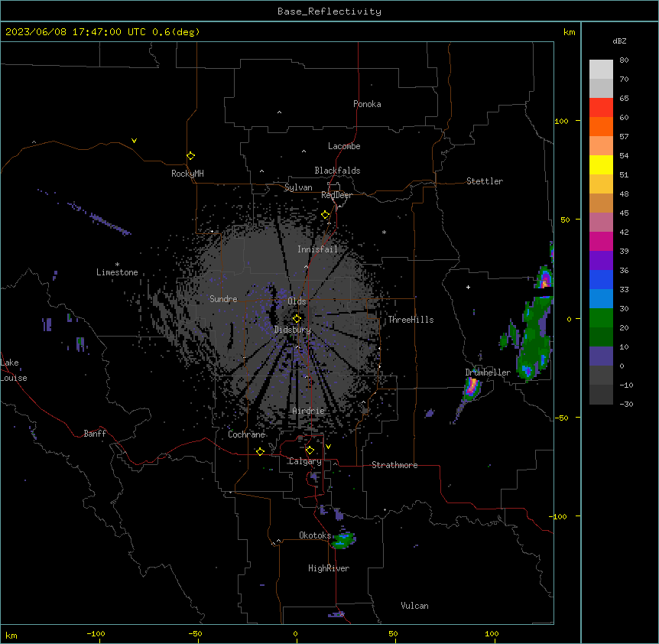Click the yellow diamond marker between Olds and Didsbury
The width and height of the screenshot is (659, 644).
pyautogui.click(x=297, y=318)
